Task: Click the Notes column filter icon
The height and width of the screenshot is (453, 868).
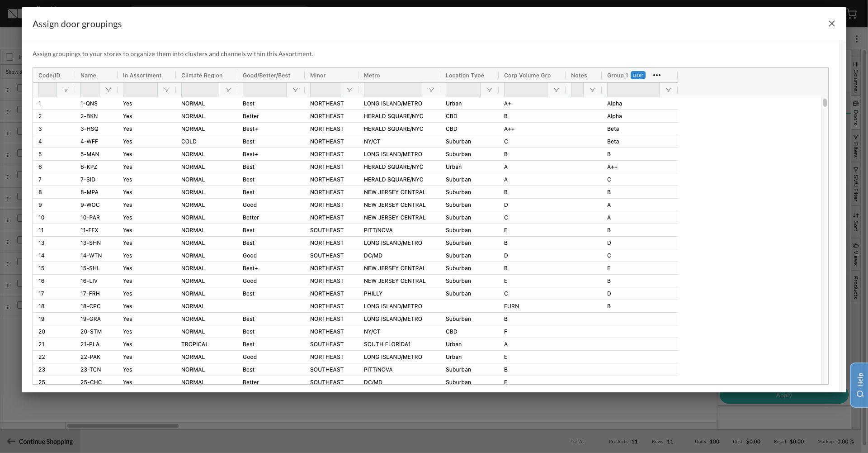Action: (x=593, y=90)
